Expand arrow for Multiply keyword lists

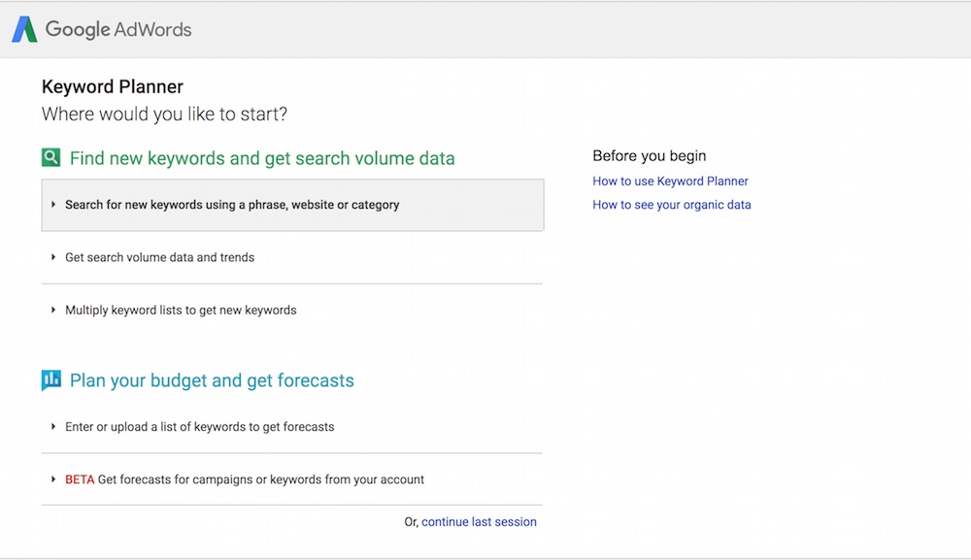pyautogui.click(x=53, y=310)
